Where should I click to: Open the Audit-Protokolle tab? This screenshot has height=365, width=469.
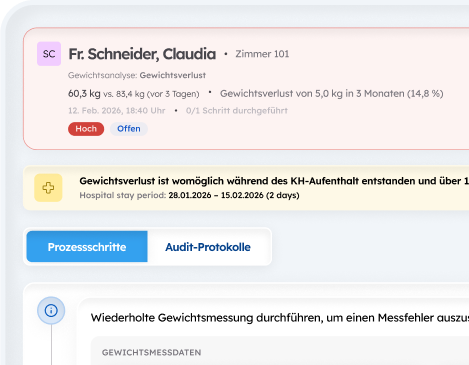(x=208, y=247)
